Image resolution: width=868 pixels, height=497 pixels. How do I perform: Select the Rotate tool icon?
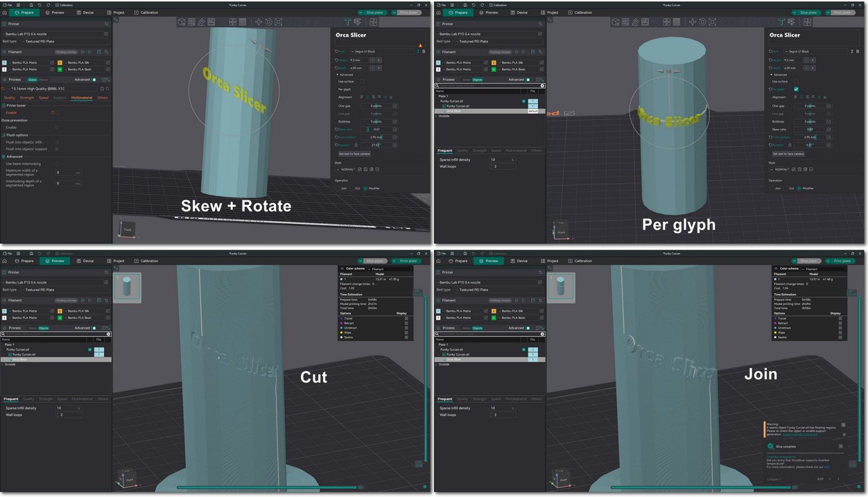coord(268,22)
